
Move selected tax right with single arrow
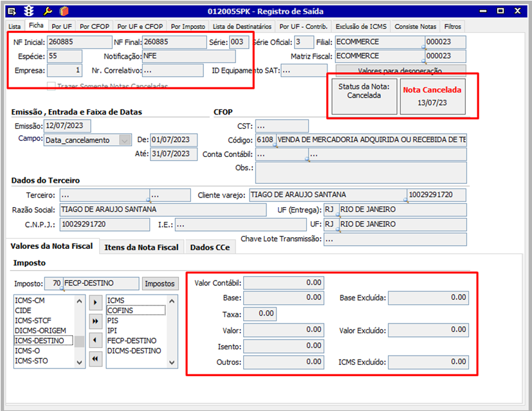point(95,302)
